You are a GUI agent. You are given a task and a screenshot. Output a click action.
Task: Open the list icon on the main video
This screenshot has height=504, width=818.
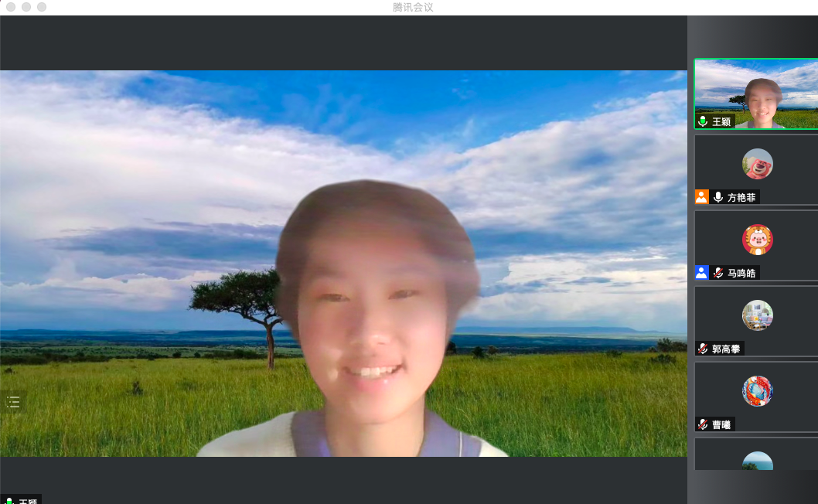point(13,402)
